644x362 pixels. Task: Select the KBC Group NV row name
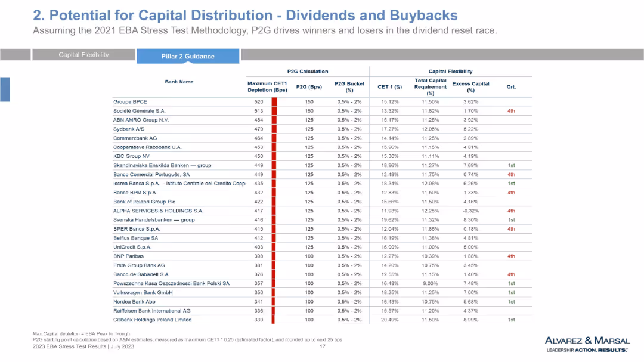coord(131,156)
